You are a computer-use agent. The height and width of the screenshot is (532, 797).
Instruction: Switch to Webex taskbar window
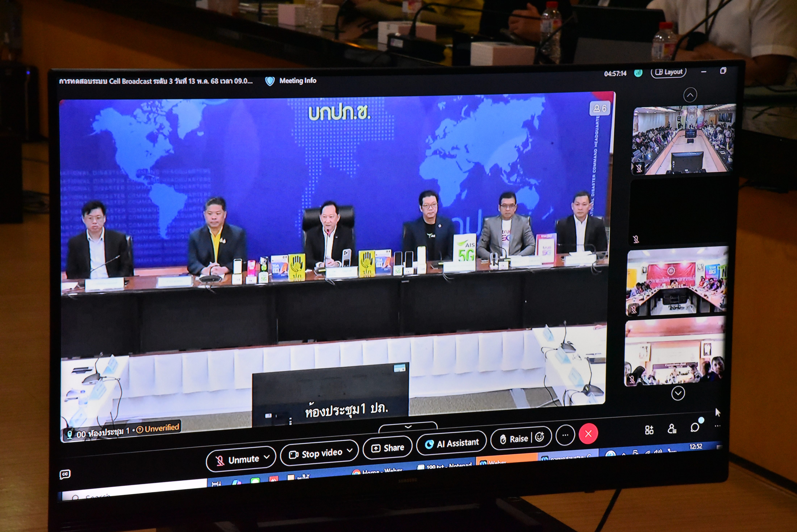point(507,461)
